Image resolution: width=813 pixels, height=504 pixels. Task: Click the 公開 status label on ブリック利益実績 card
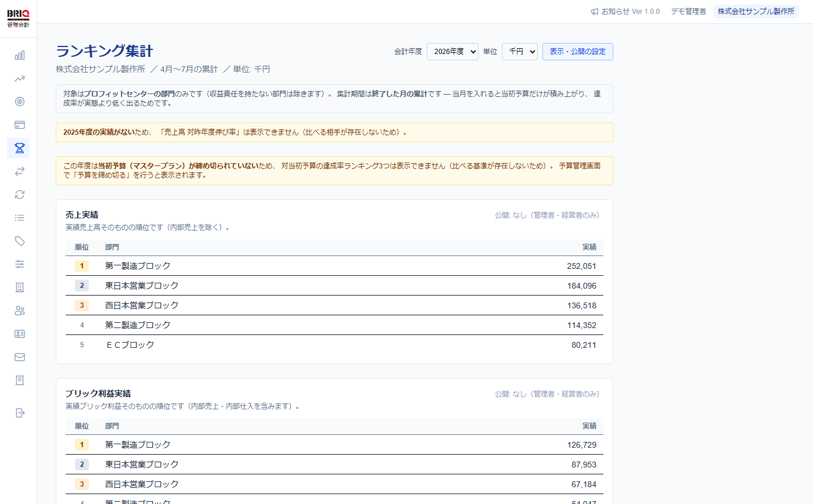tap(547, 394)
